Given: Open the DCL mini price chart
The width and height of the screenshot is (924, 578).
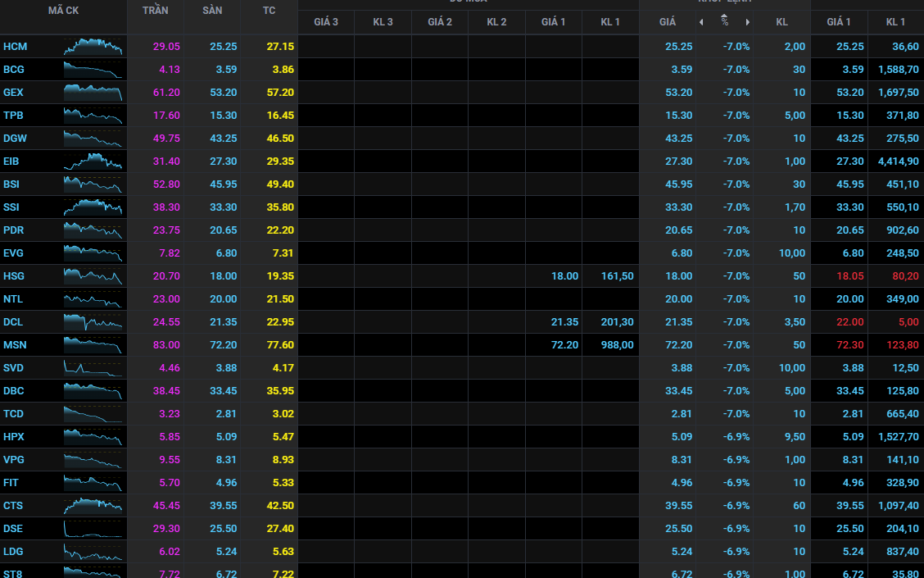Looking at the screenshot, I should 93,322.
